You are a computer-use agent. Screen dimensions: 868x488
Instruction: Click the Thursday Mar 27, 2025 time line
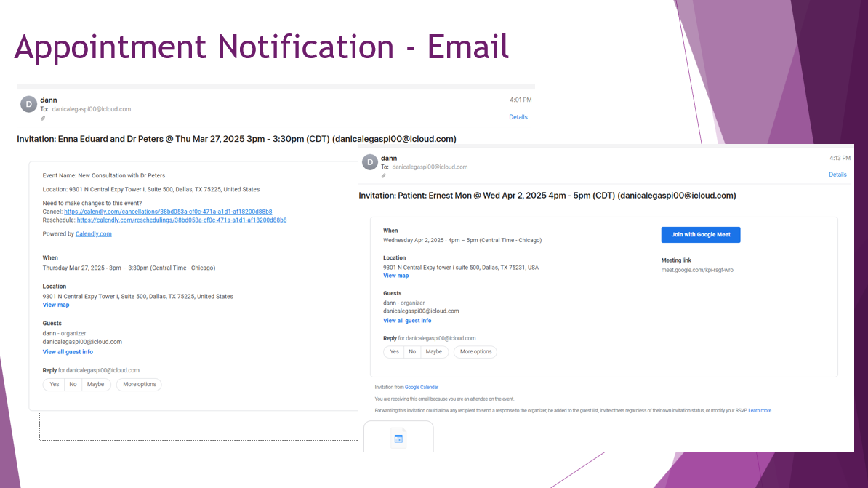(x=129, y=268)
